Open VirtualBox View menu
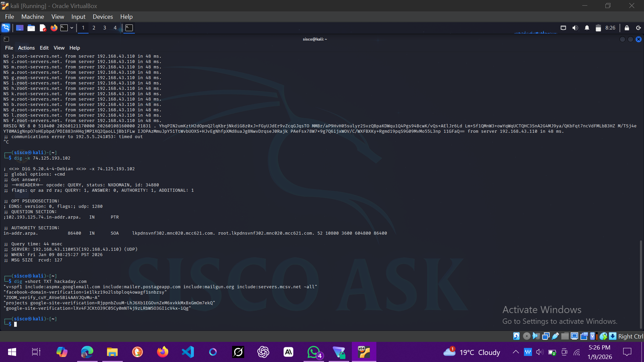This screenshot has width=644, height=362. 58,17
